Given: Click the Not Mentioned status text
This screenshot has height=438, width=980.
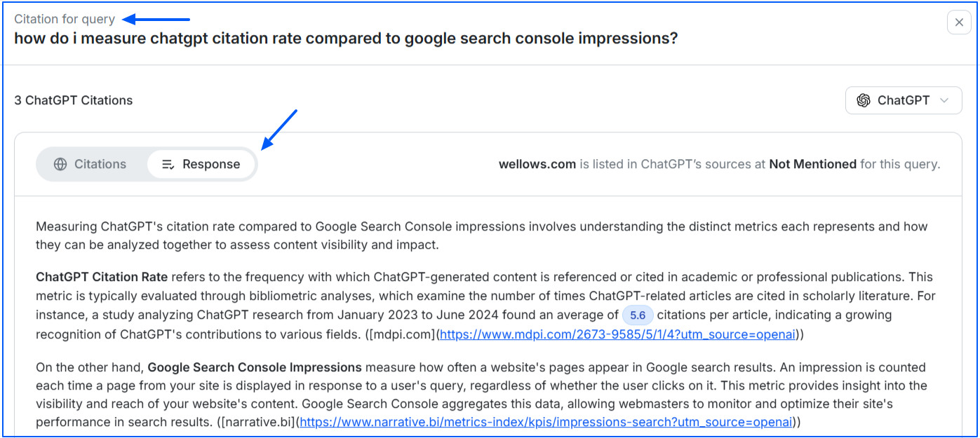Looking at the screenshot, I should [812, 164].
